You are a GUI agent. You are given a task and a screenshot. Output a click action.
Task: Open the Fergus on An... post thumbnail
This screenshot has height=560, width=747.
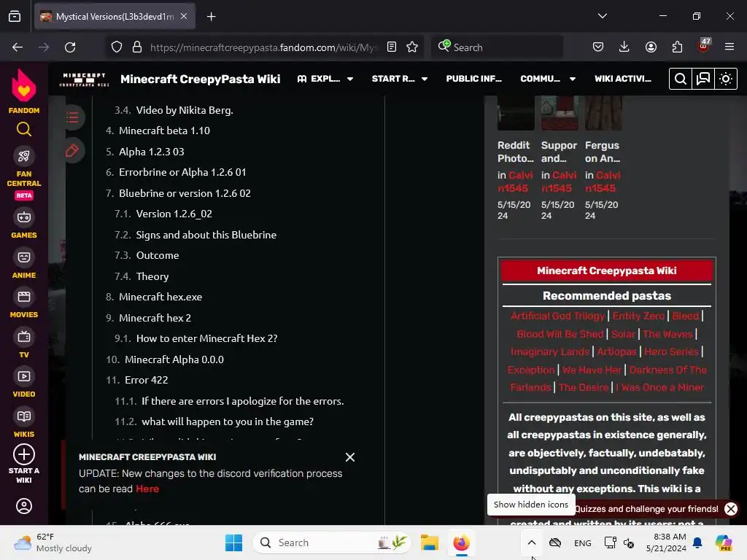[x=603, y=113]
